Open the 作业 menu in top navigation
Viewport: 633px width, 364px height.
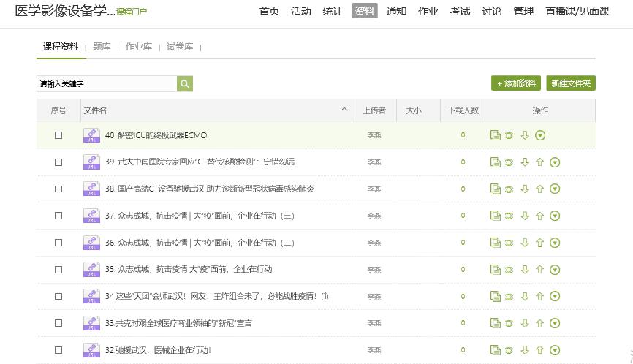point(428,11)
